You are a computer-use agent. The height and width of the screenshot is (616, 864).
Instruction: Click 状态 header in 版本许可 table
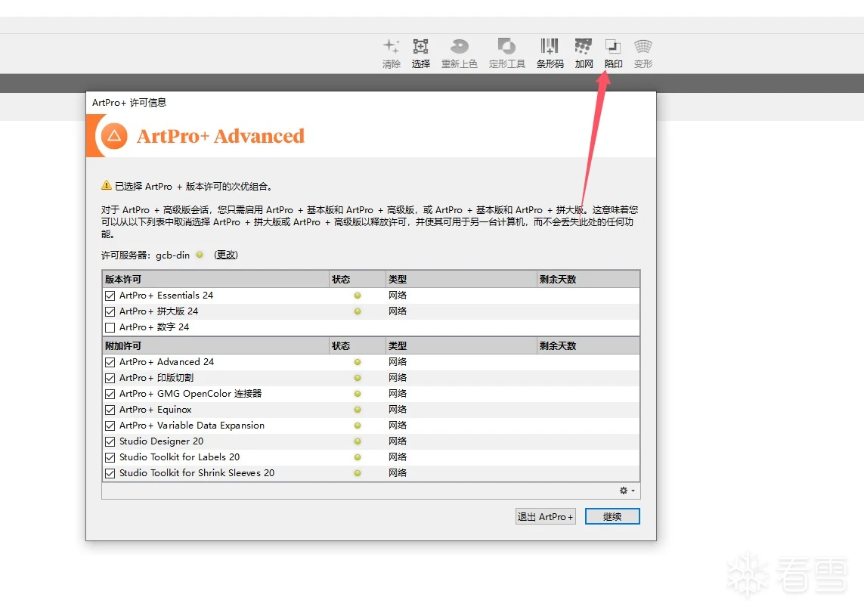[x=357, y=280]
